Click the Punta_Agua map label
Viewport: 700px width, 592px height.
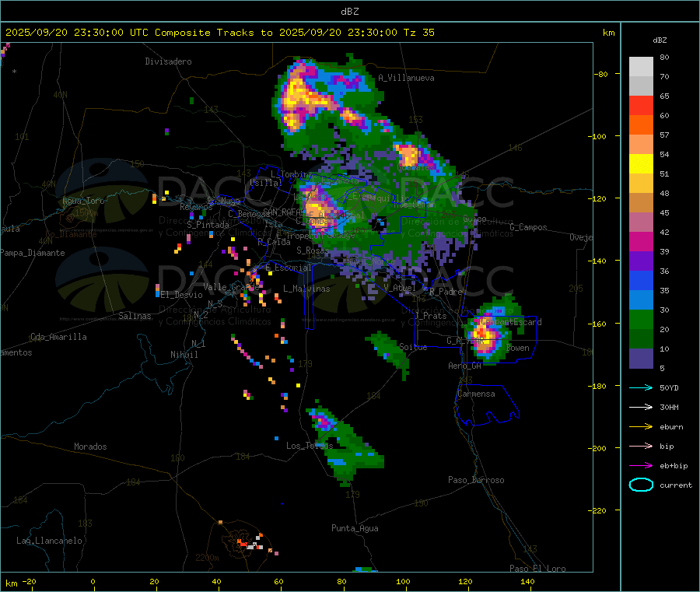pyautogui.click(x=355, y=528)
